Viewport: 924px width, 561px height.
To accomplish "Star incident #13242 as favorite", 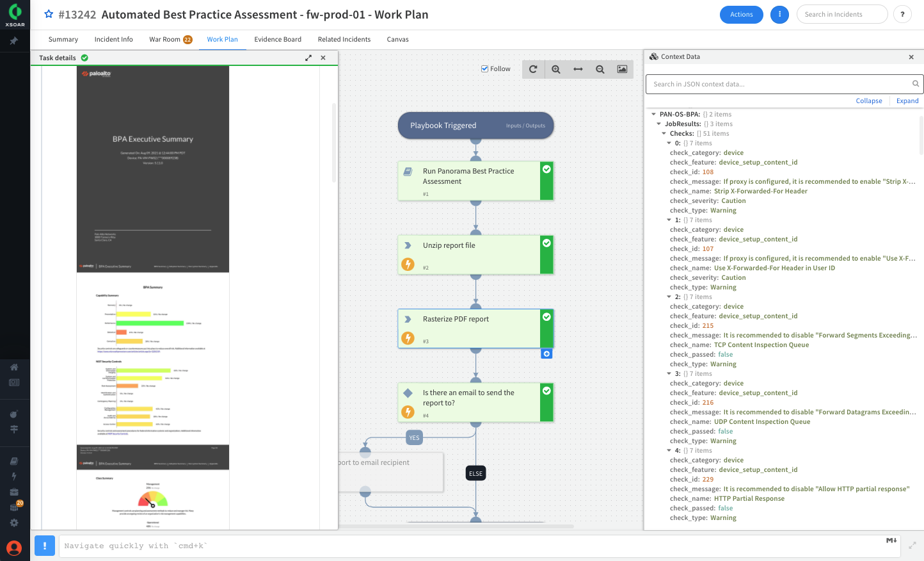I will click(x=49, y=14).
